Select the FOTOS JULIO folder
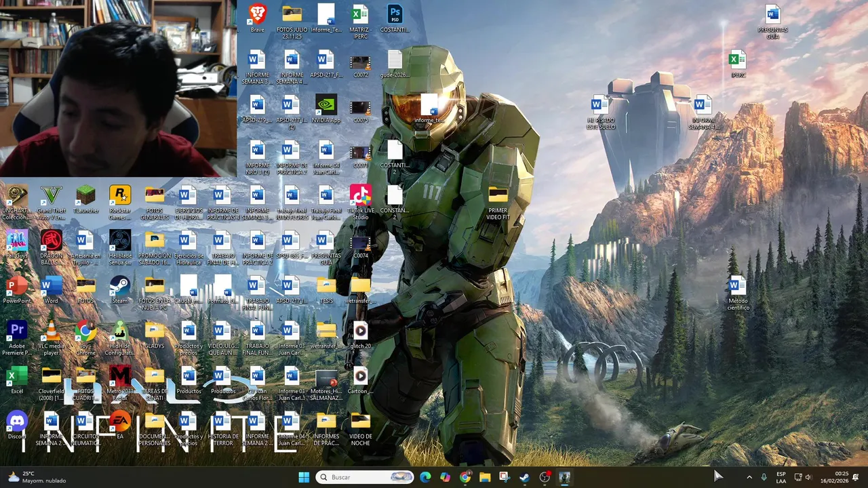 click(x=292, y=22)
